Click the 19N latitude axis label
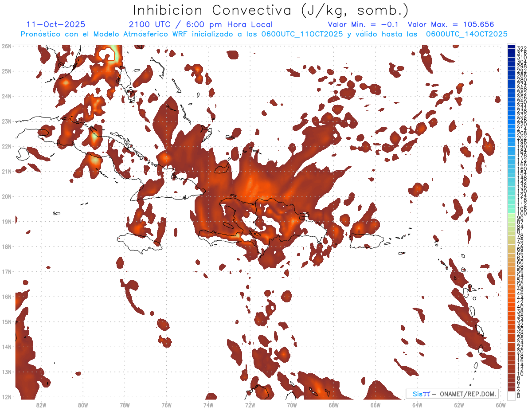The width and height of the screenshot is (532, 411). coord(7,221)
